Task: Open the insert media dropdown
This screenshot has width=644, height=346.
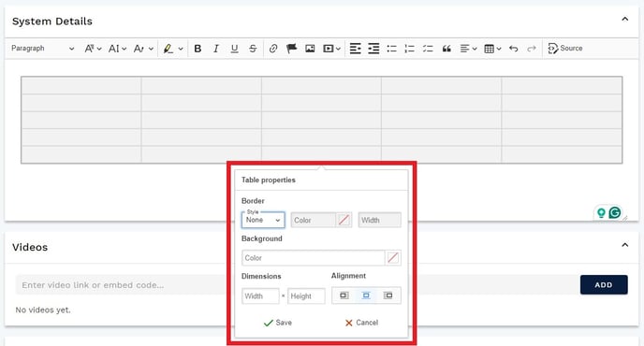Action: point(331,49)
